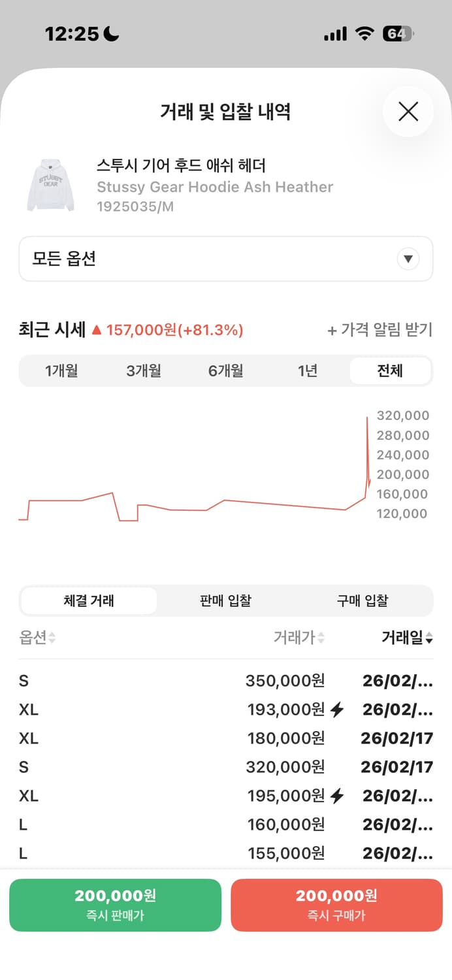Tap the red price increase triangle next to 157,000원
The width and height of the screenshot is (452, 980).
[97, 331]
